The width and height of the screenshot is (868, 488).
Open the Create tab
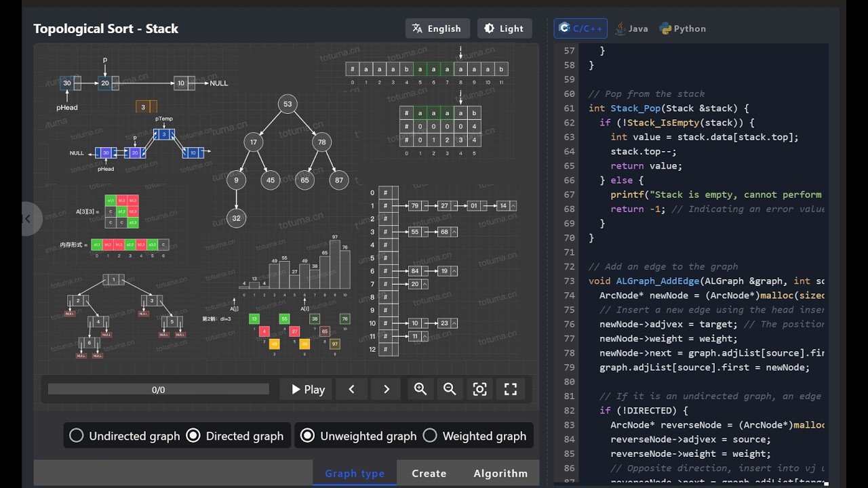tap(429, 473)
